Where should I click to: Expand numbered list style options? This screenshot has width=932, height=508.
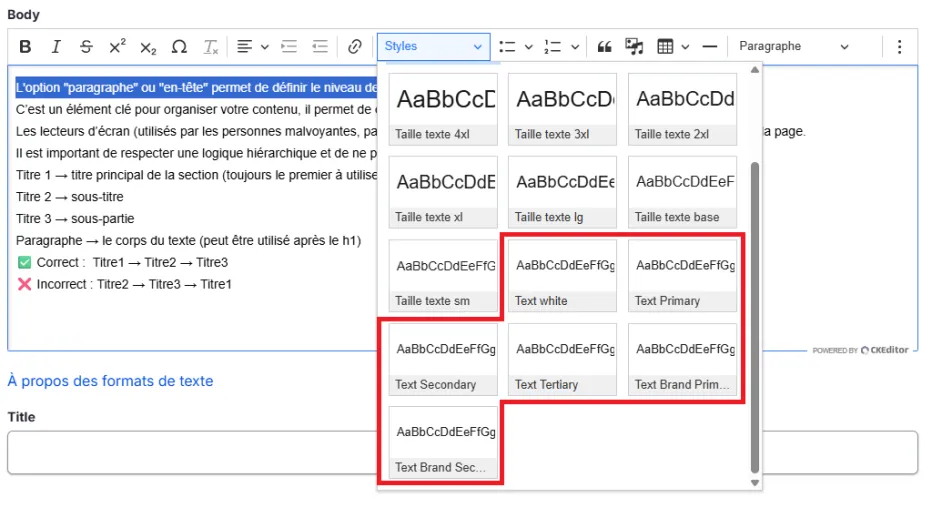coord(575,46)
